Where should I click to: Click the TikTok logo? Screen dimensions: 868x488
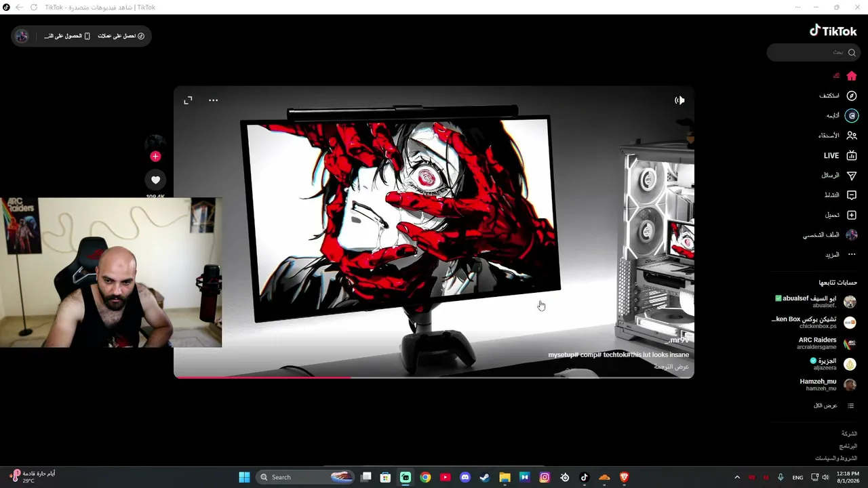[x=833, y=30]
